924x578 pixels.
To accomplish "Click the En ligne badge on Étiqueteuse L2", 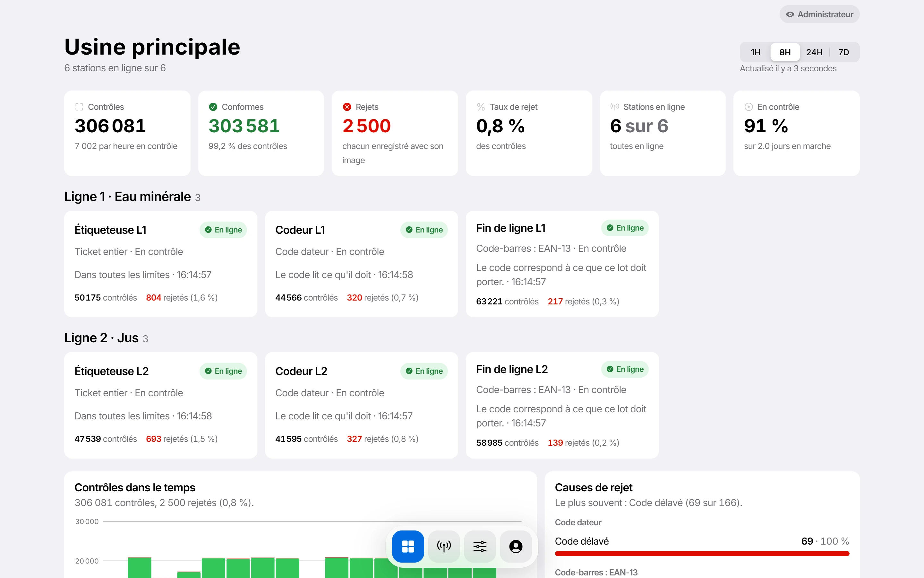I will [x=223, y=371].
